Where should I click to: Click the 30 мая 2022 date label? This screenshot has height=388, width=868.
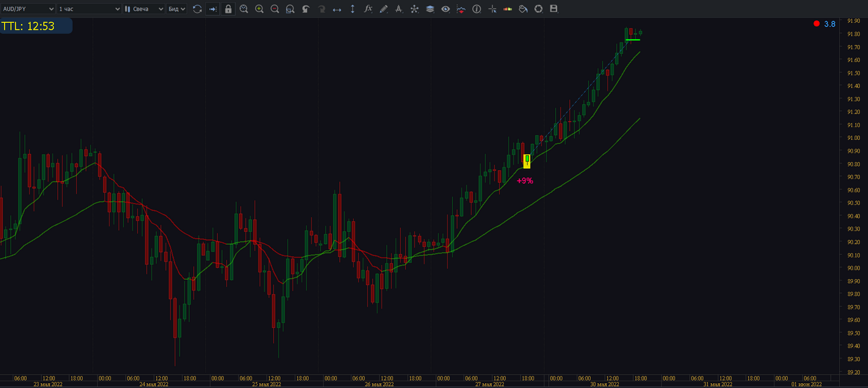[604, 385]
